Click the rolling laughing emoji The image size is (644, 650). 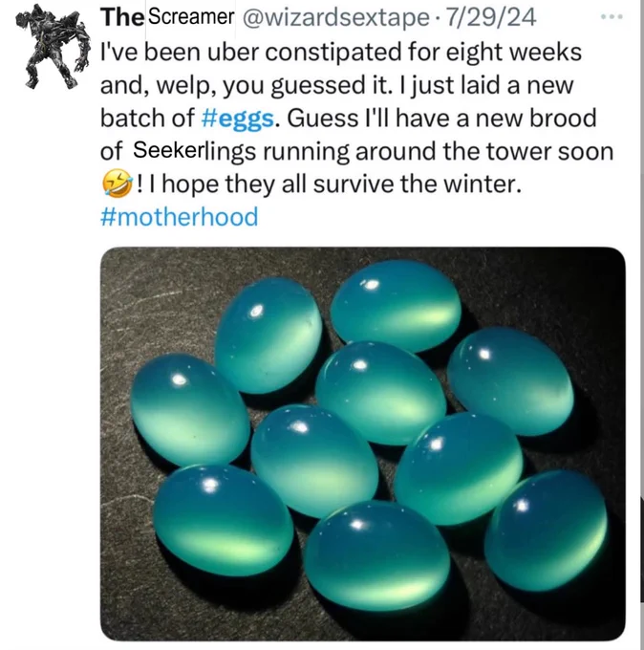[118, 184]
